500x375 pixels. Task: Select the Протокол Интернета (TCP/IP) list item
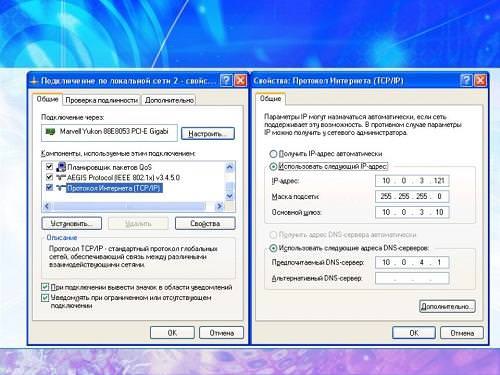point(114,188)
